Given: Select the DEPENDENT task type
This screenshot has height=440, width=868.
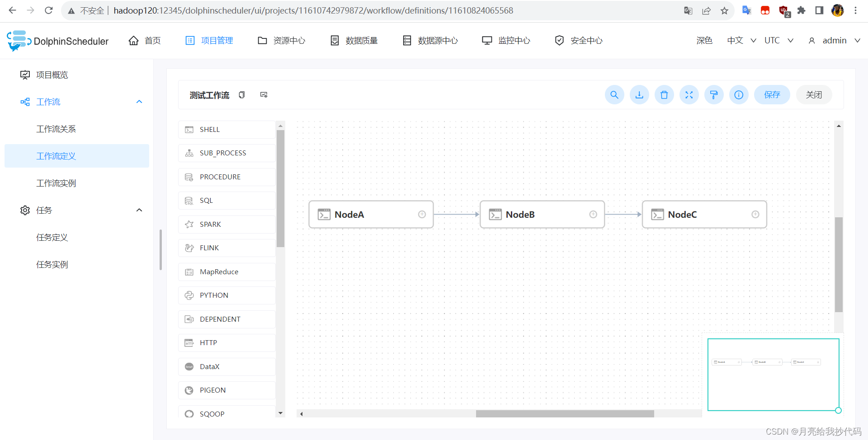Looking at the screenshot, I should [226, 319].
